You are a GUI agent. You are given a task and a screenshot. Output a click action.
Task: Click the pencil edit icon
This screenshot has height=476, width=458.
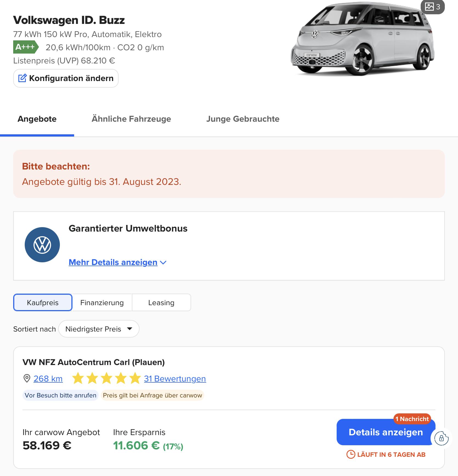click(22, 78)
